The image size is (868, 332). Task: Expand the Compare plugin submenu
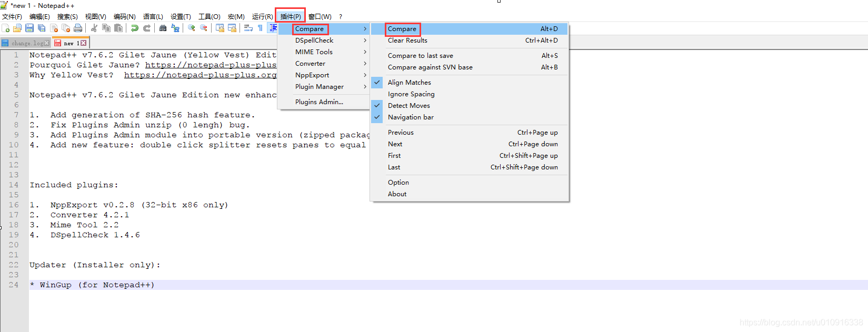[324, 29]
